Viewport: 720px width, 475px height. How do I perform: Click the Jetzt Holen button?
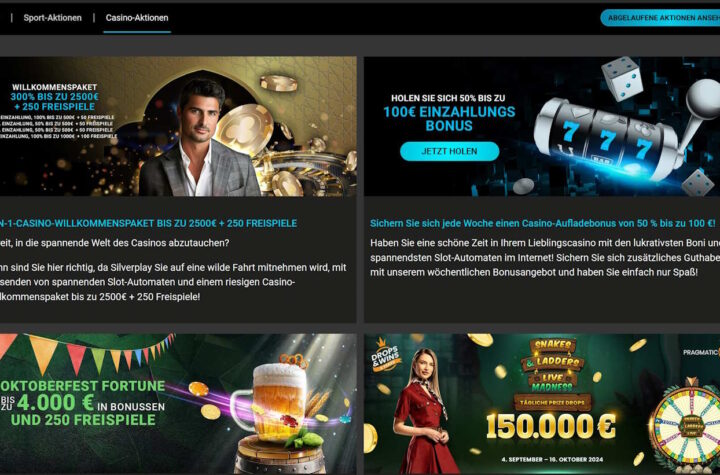(449, 151)
